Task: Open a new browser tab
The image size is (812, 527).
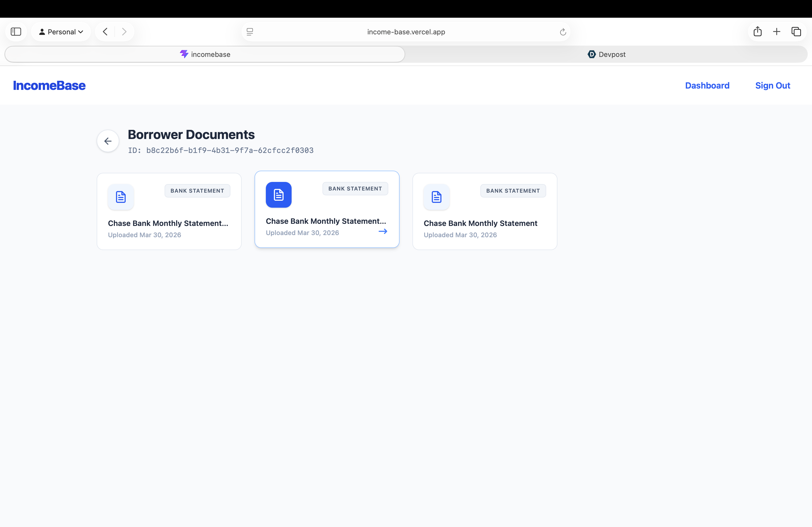Action: click(777, 32)
